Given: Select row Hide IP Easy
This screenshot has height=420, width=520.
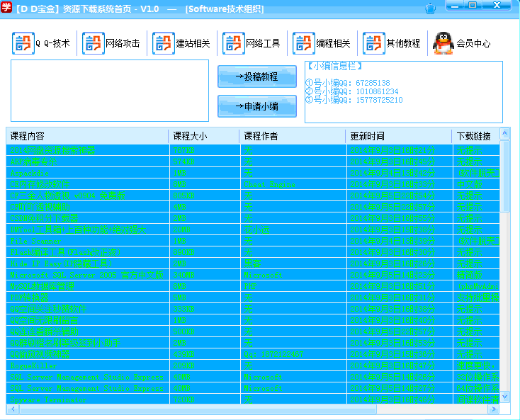Looking at the screenshot, I should [x=253, y=263].
